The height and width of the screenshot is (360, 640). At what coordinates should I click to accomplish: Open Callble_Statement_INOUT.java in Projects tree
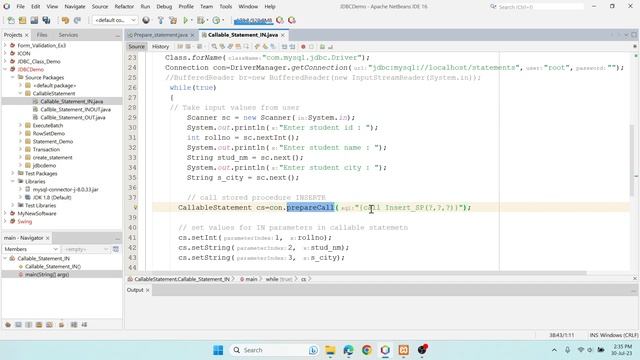click(x=76, y=109)
